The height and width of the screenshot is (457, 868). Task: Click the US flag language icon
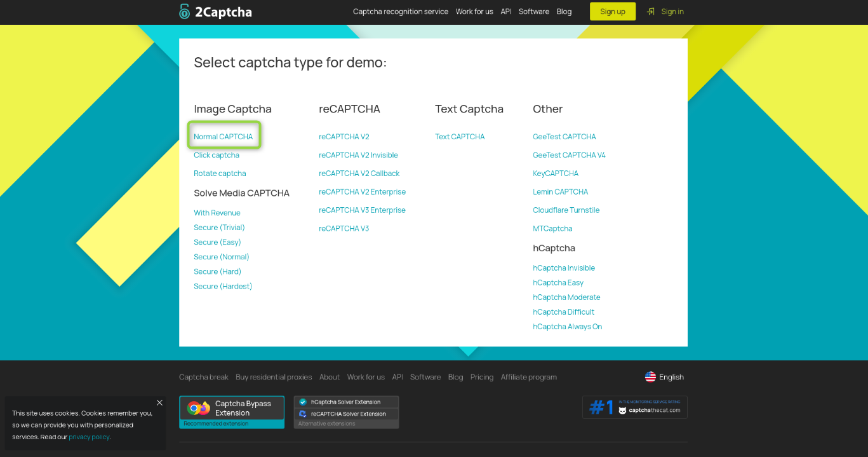tap(650, 377)
